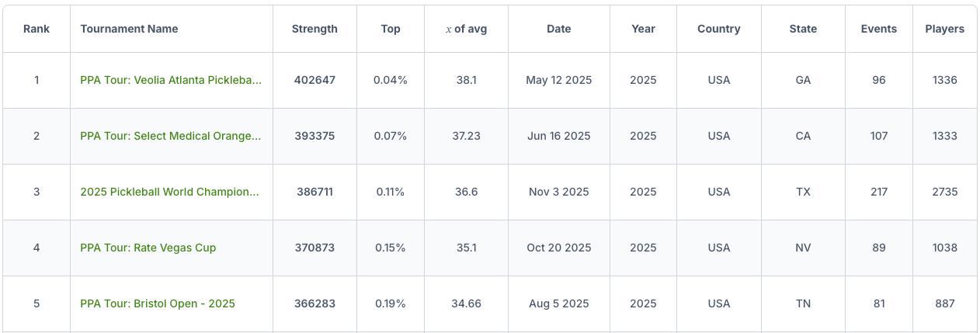Image resolution: width=980 pixels, height=333 pixels.
Task: Click PPA Tour: Rate Vegas Cup link
Action: point(148,248)
